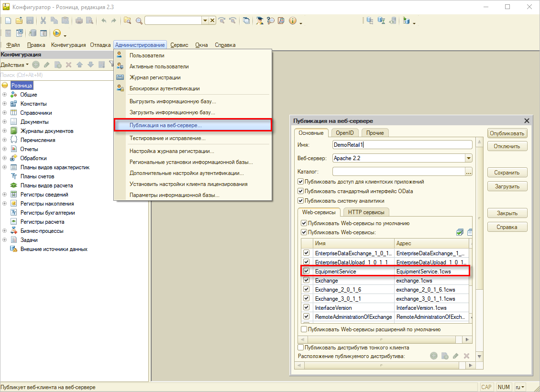The image size is (540, 392).
Task: Click the new document toolbar icon
Action: pos(8,21)
